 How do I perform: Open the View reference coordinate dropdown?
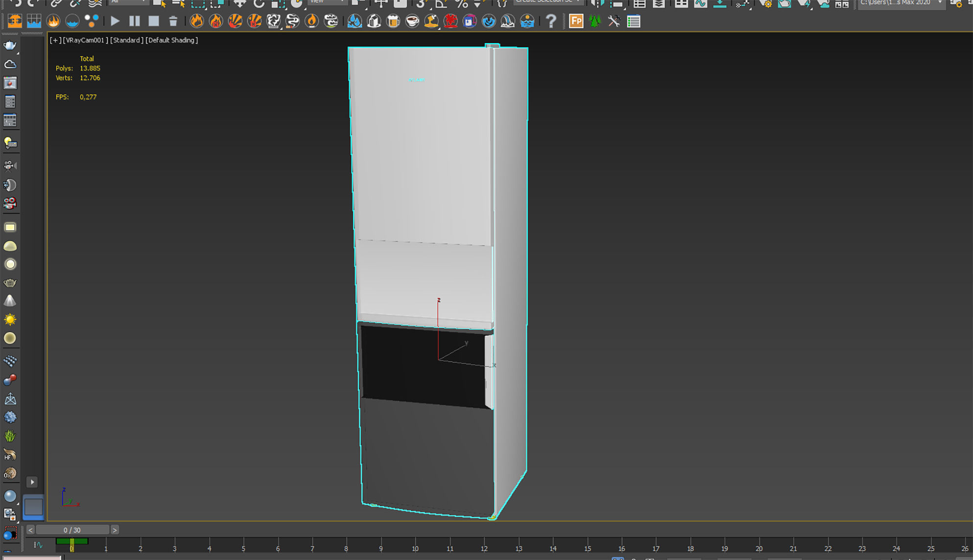tap(327, 2)
